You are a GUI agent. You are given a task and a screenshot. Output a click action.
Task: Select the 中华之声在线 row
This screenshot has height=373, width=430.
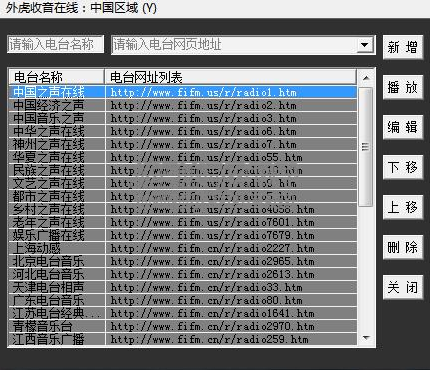(x=183, y=131)
